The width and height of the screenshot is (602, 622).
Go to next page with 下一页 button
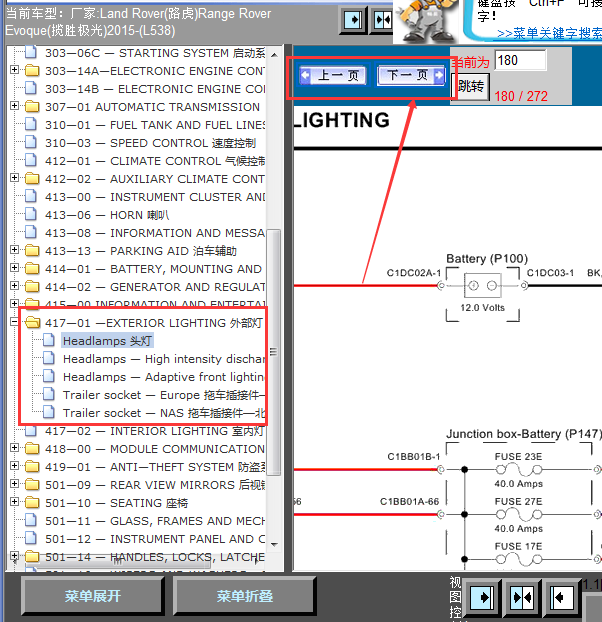pyautogui.click(x=410, y=75)
